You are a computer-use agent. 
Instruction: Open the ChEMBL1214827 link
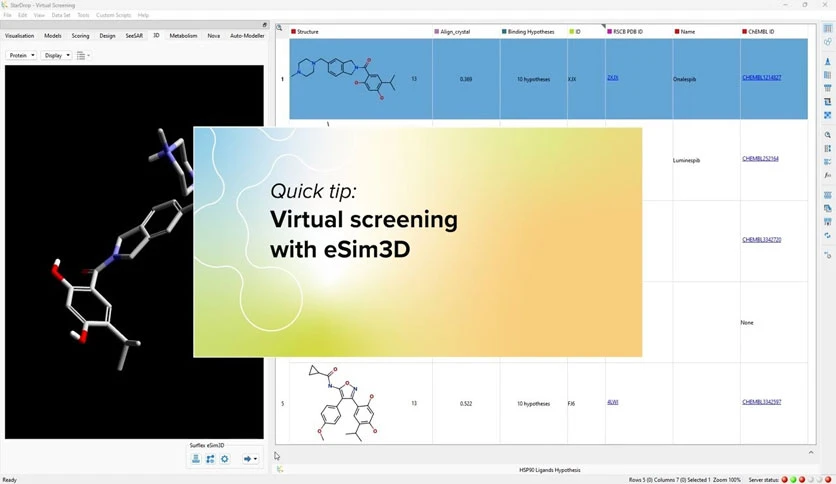coord(761,77)
